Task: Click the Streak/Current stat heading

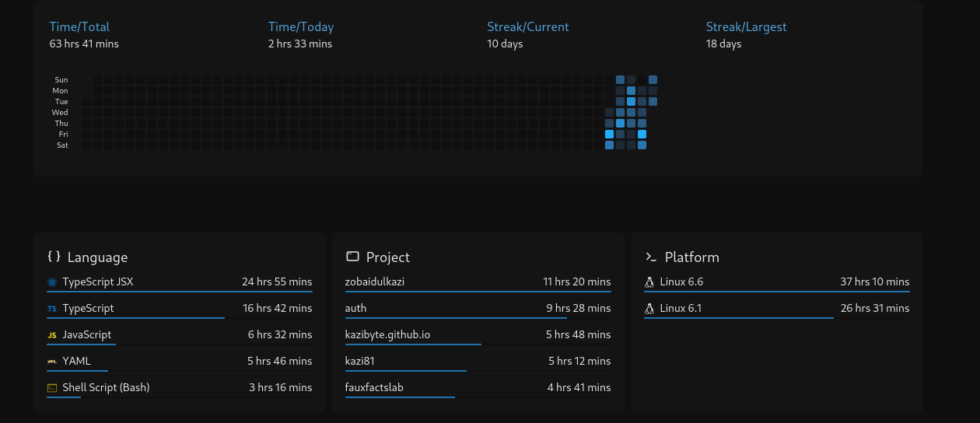Action: tap(527, 27)
